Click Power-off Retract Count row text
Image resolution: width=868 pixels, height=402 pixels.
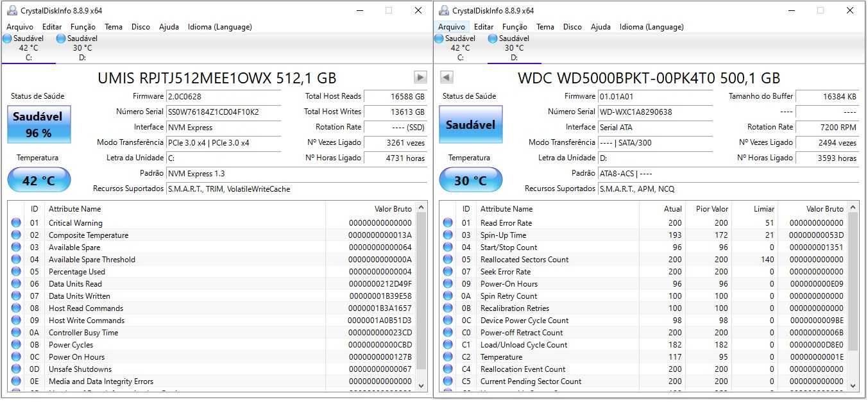(522, 333)
